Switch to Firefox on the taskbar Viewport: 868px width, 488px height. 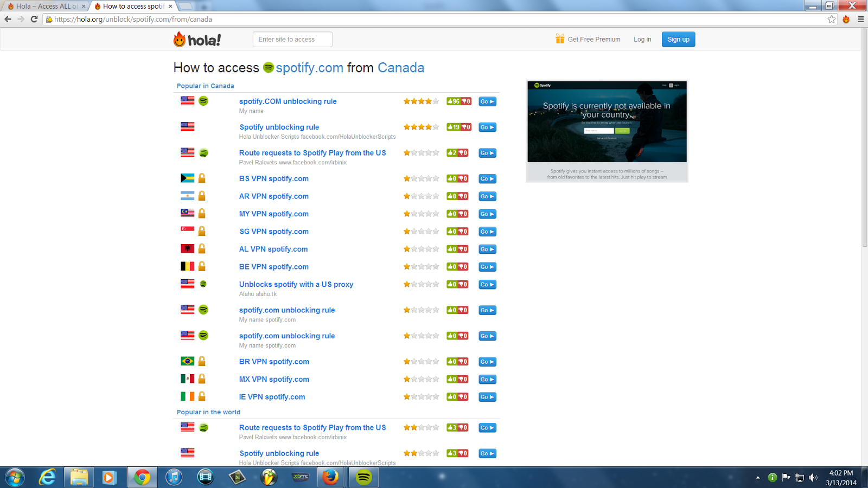pyautogui.click(x=330, y=477)
